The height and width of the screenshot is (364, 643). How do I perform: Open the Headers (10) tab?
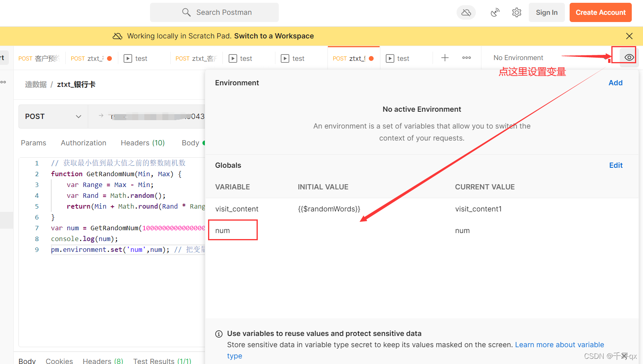[x=143, y=143]
